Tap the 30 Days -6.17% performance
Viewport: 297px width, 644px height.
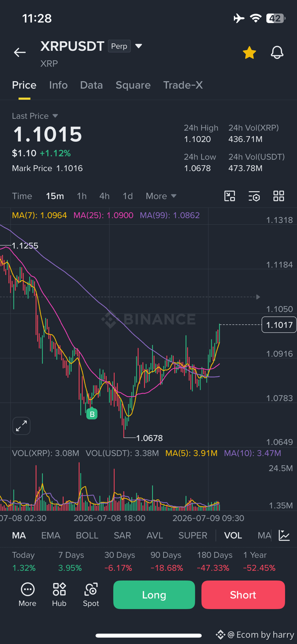[119, 561]
